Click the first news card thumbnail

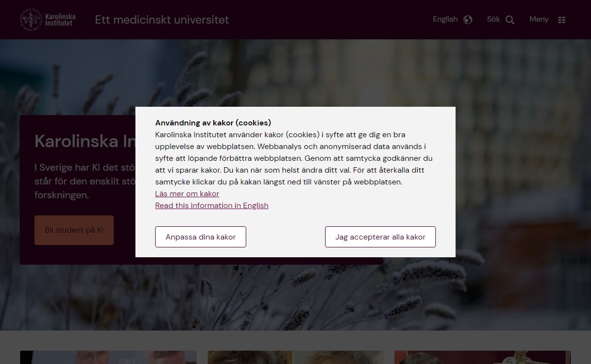coord(108,357)
